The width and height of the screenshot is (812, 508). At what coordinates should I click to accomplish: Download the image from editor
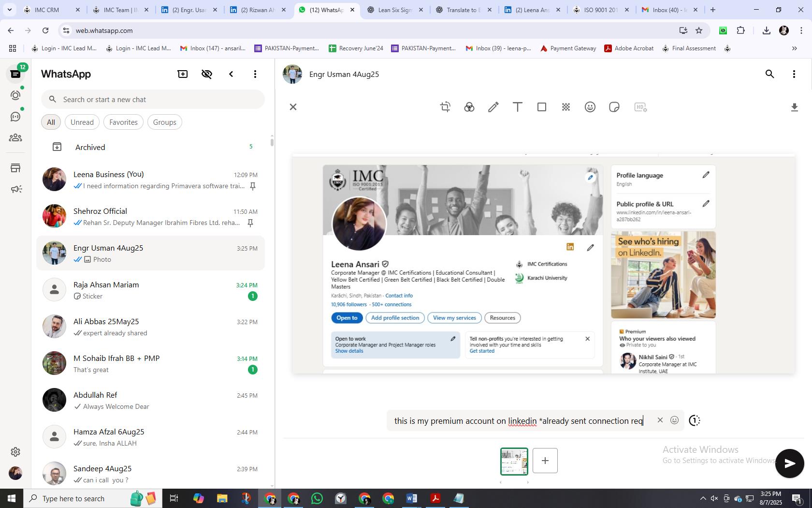794,107
